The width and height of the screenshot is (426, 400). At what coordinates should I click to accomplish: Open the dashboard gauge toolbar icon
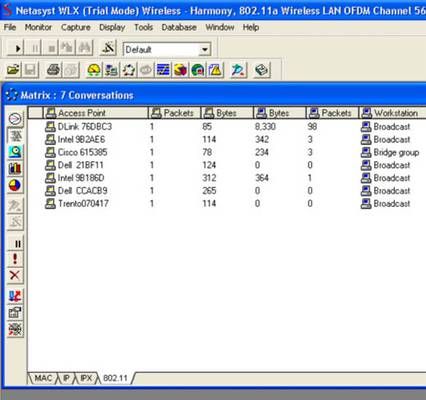94,70
